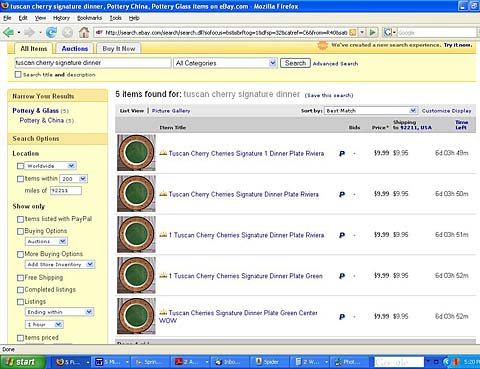Switch to Picture Gallery view
The width and height of the screenshot is (480, 369).
point(171,111)
